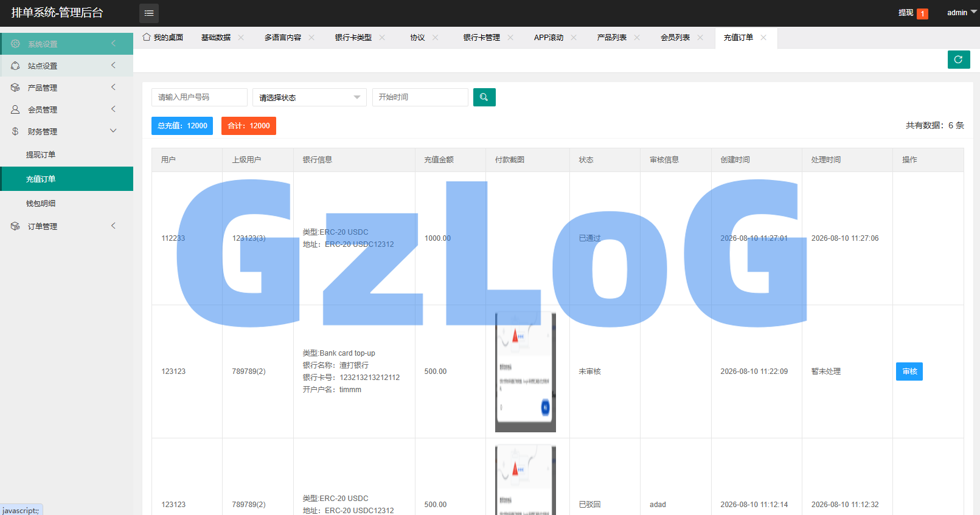Expand the admin account dropdown

(962, 12)
